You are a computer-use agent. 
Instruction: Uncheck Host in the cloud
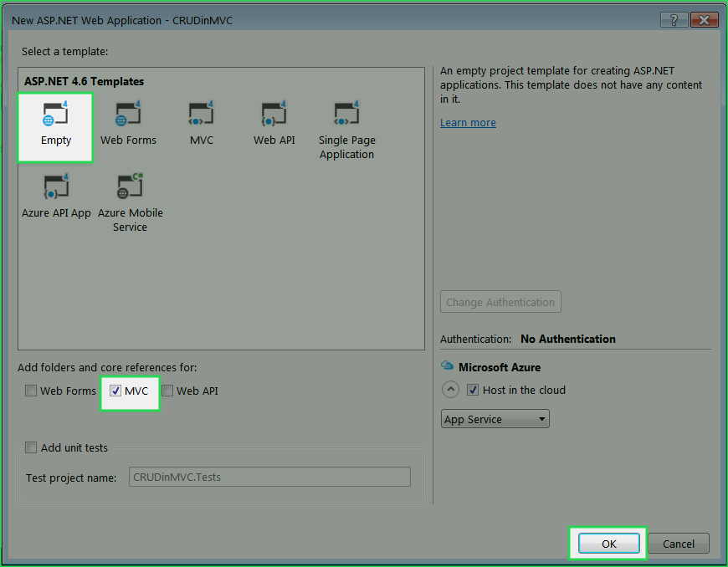[x=473, y=390]
